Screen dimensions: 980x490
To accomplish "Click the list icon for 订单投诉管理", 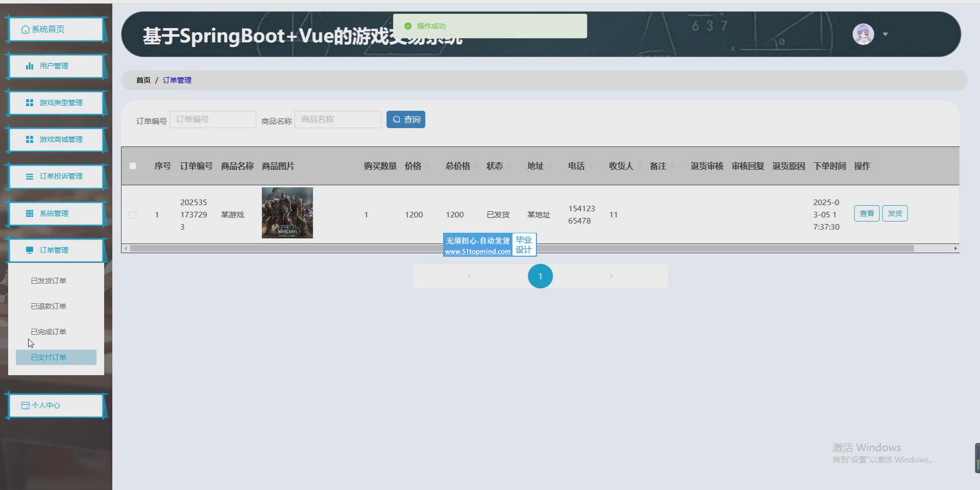I will coord(30,176).
